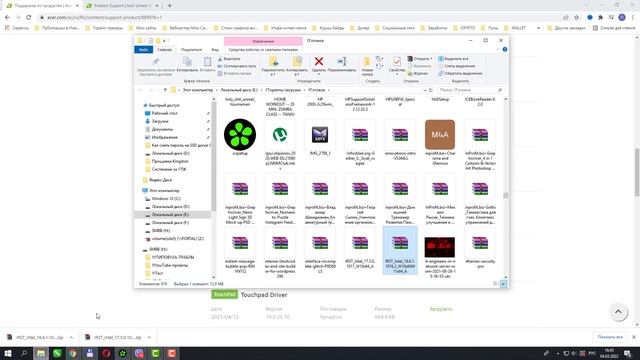Open the Compressed folder tools tab
This screenshot has width=640, height=360.
tap(263, 50)
